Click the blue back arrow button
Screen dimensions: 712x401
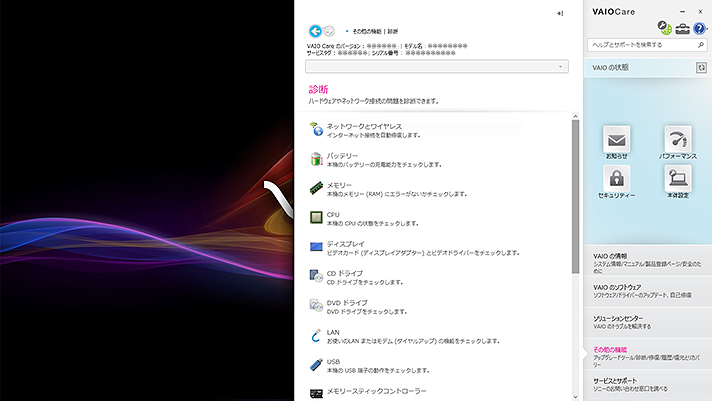316,32
